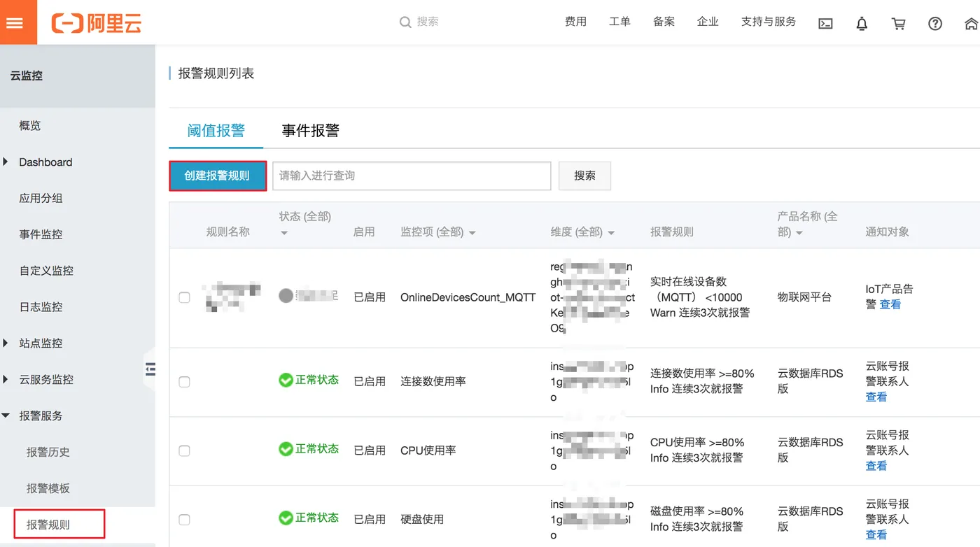The height and width of the screenshot is (547, 980).
Task: Open the notifications bell
Action: (x=862, y=23)
